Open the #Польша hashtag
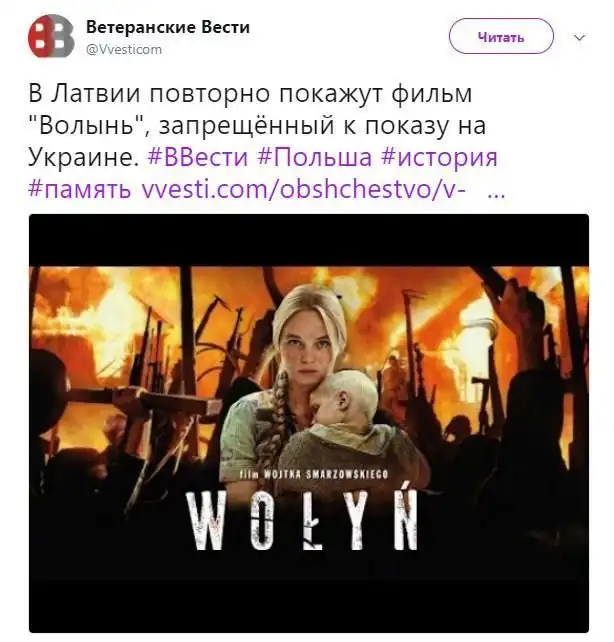Image resolution: width=614 pixels, height=642 pixels. click(x=314, y=157)
